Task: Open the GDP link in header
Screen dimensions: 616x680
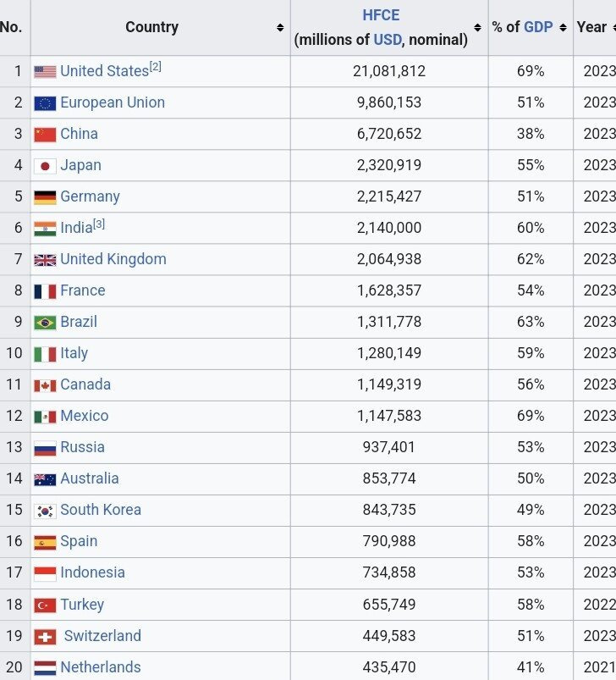Action: 538,27
